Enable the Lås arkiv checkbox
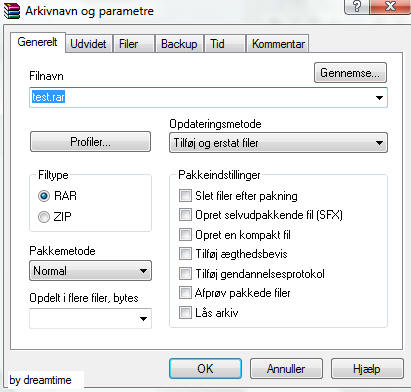Screen dimensions: 411x392 [185, 313]
